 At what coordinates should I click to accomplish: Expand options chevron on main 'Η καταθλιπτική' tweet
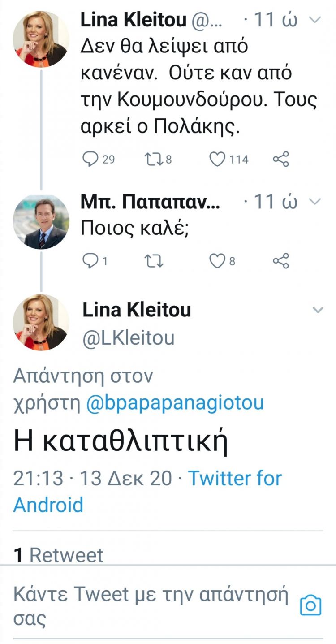point(318,310)
